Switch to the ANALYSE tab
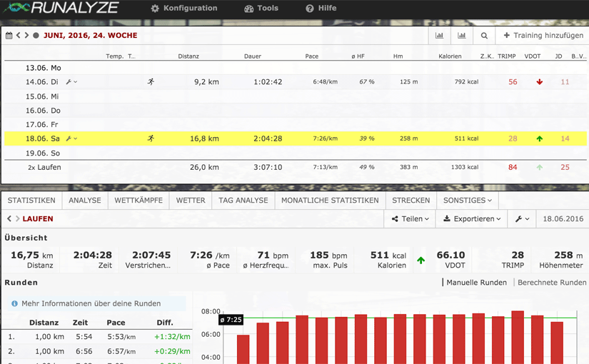589x364 pixels. pyautogui.click(x=85, y=201)
